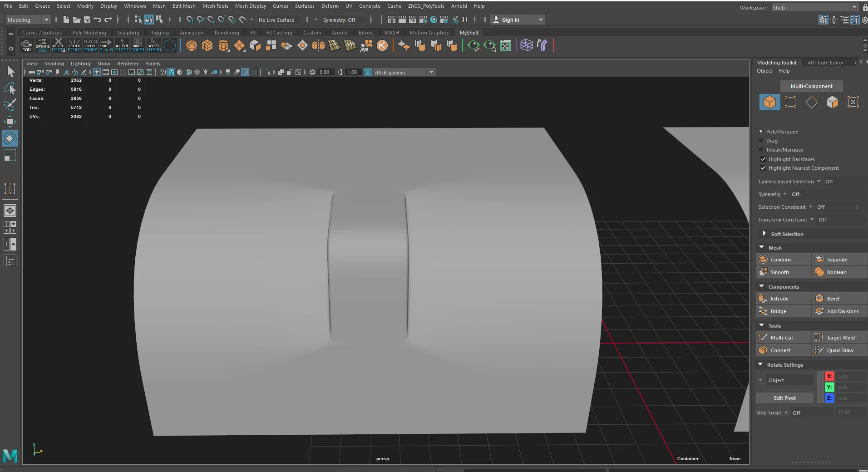
Task: Toggle wireframe display in viewport toolbar
Action: 163,72
